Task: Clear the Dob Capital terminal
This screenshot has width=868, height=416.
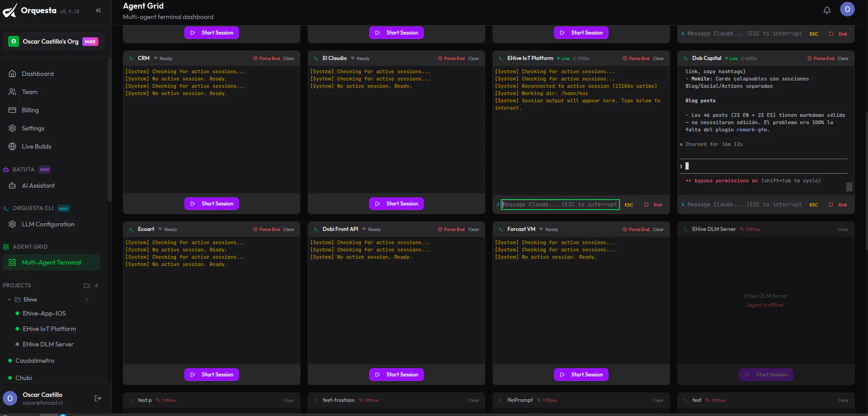Action: pyautogui.click(x=843, y=58)
